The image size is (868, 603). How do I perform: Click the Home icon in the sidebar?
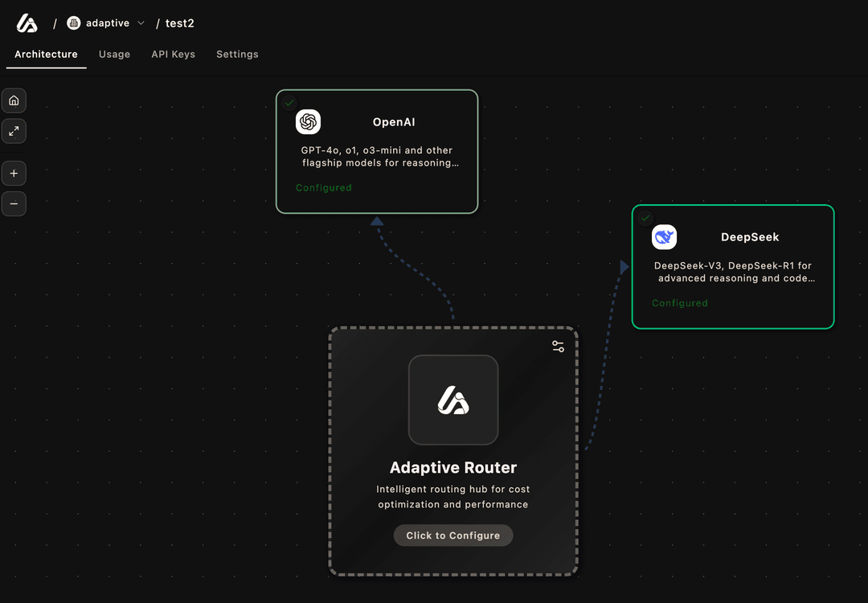coord(14,100)
